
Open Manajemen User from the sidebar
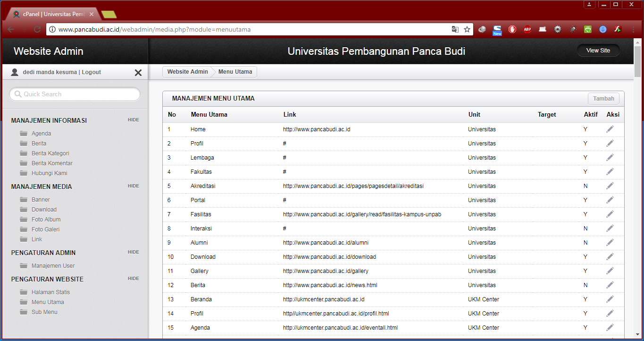(53, 266)
